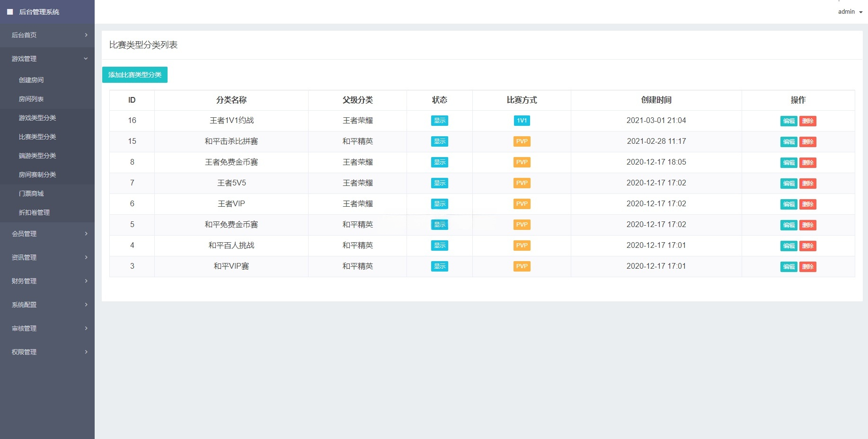The width and height of the screenshot is (868, 439).
Task: Click 删除 for 和平百人挑战 row
Action: coord(808,246)
